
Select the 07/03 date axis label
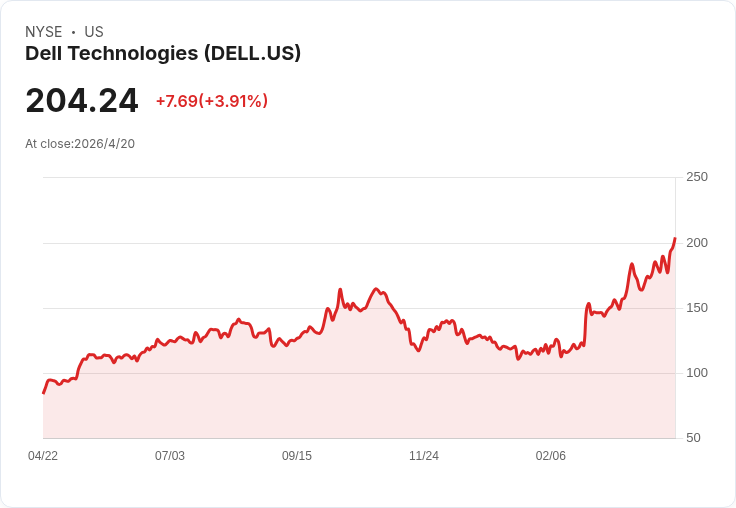pyautogui.click(x=170, y=456)
